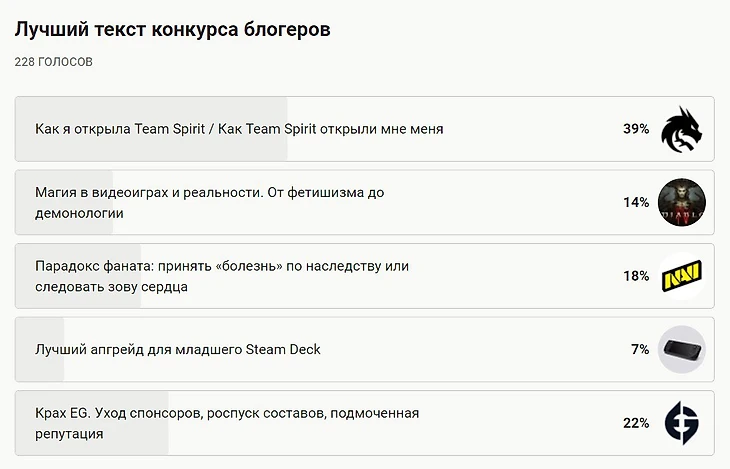Click the 22% result percentage
The height and width of the screenshot is (469, 730).
pos(636,423)
